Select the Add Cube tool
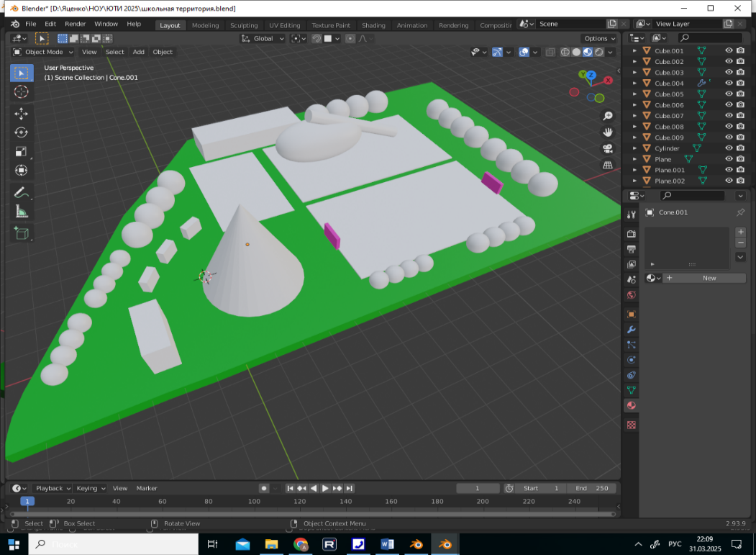Viewport: 756px width, 555px height. [21, 233]
